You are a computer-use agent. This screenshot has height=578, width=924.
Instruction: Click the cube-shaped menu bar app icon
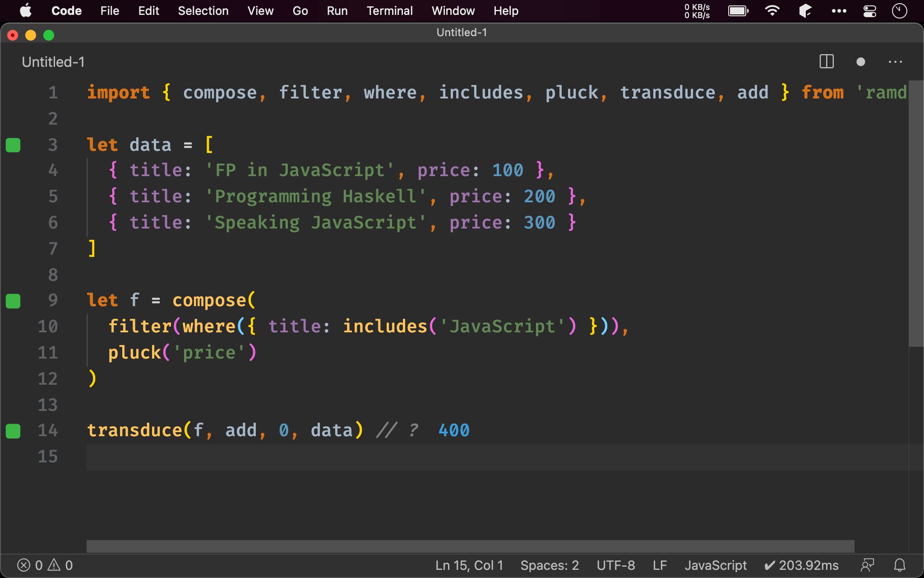coord(805,10)
